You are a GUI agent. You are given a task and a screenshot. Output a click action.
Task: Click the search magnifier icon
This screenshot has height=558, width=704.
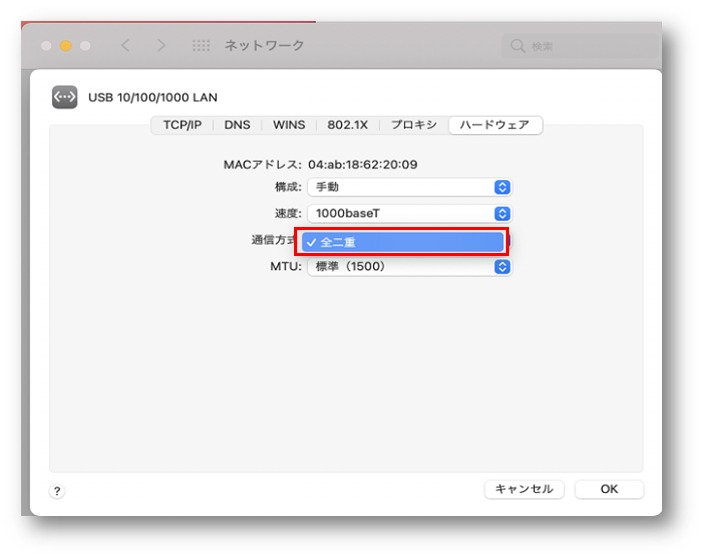click(518, 46)
